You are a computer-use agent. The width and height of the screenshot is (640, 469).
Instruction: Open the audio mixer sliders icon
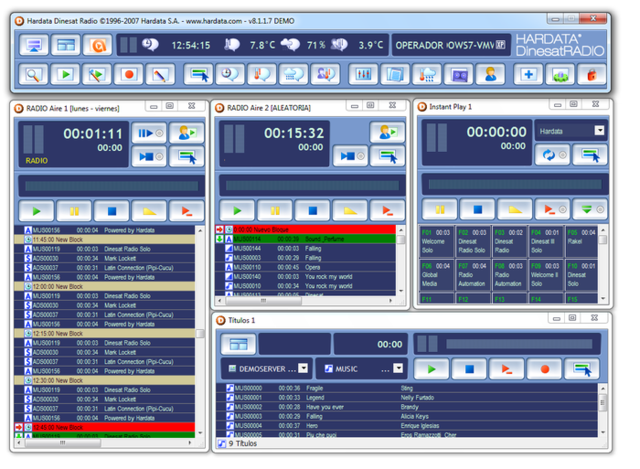363,75
